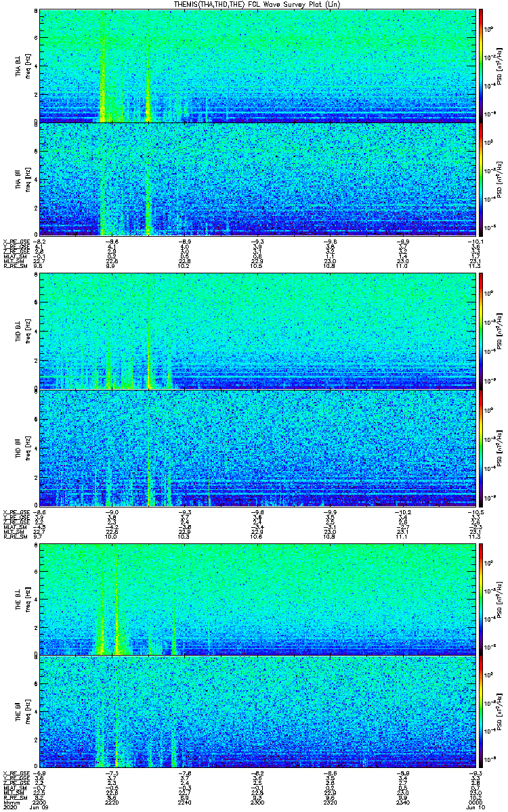Click the 'THE B∥ freq [Hz]' axis label

22,713
